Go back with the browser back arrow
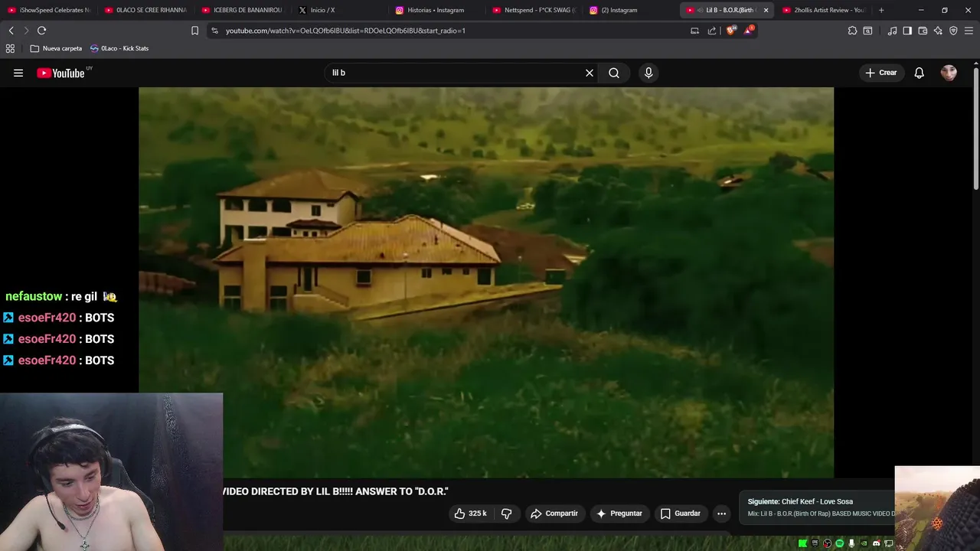The height and width of the screenshot is (551, 980). (x=11, y=31)
